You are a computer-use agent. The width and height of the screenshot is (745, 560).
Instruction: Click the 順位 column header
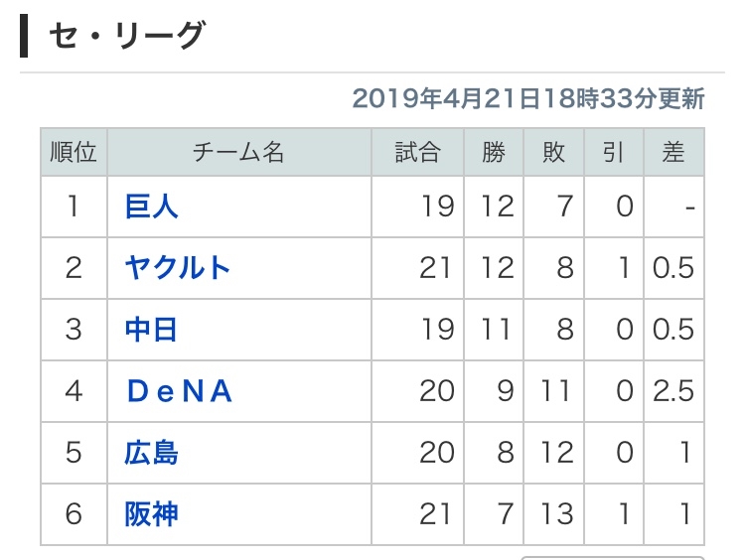74,152
